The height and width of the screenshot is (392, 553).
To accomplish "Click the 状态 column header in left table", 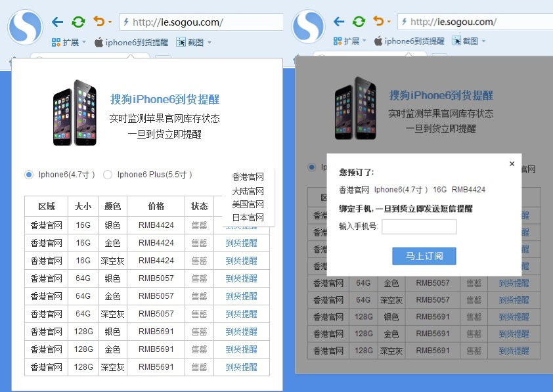I will pyautogui.click(x=199, y=206).
